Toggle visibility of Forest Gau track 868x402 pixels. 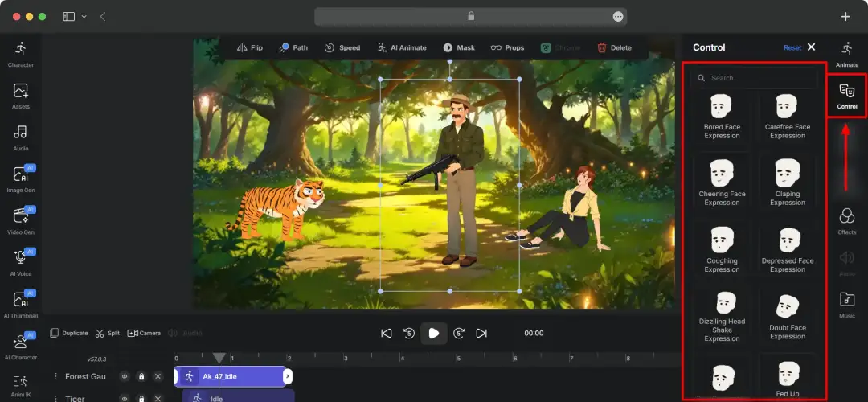(x=125, y=376)
